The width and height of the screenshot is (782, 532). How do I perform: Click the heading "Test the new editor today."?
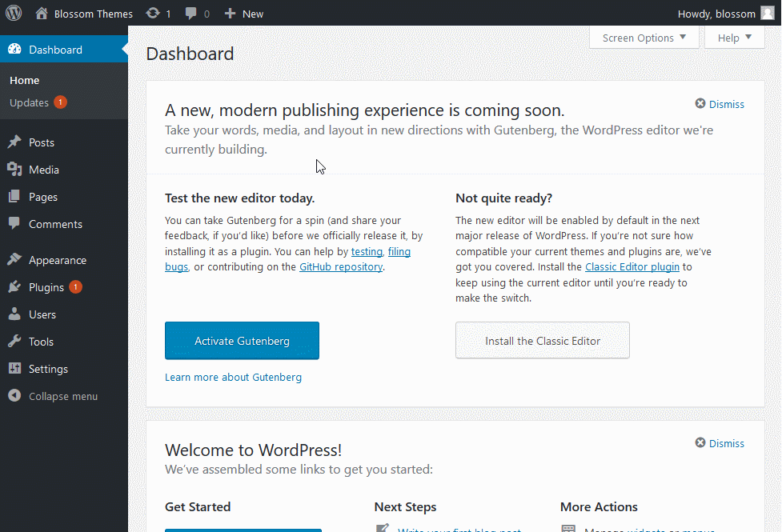point(240,198)
